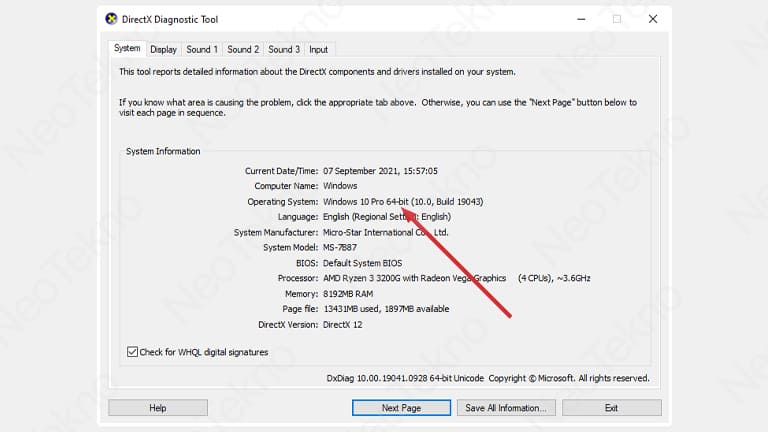Select the Sound 3 tab
The image size is (768, 432).
coord(284,49)
